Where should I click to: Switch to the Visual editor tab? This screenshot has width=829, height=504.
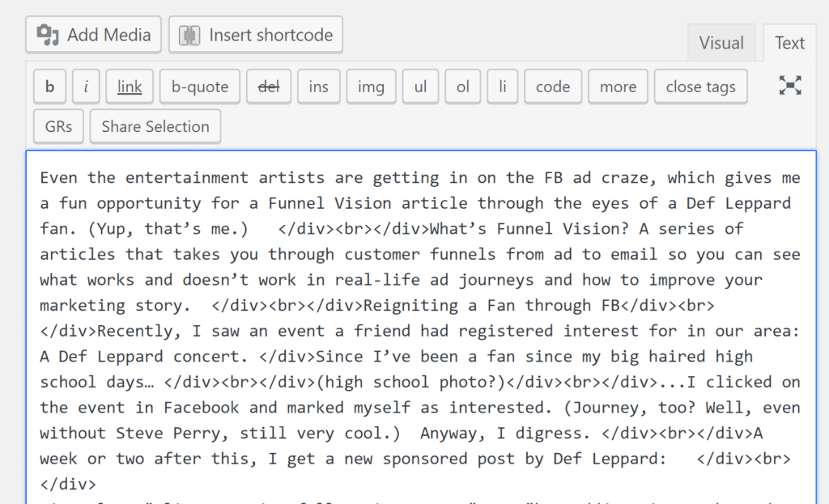pyautogui.click(x=721, y=43)
